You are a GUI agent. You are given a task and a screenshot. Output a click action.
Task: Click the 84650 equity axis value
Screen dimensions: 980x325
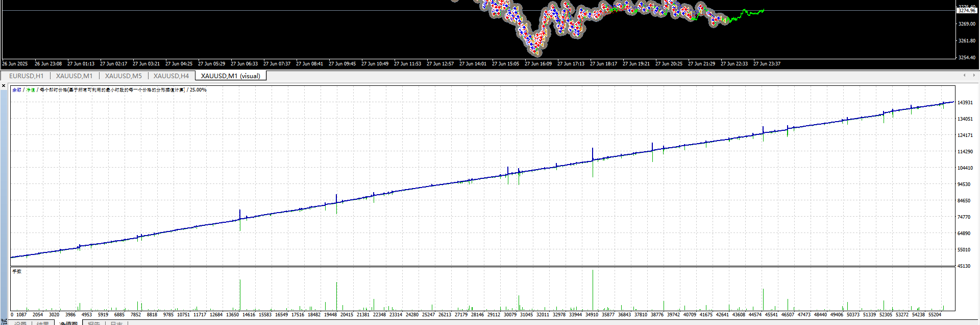point(964,201)
